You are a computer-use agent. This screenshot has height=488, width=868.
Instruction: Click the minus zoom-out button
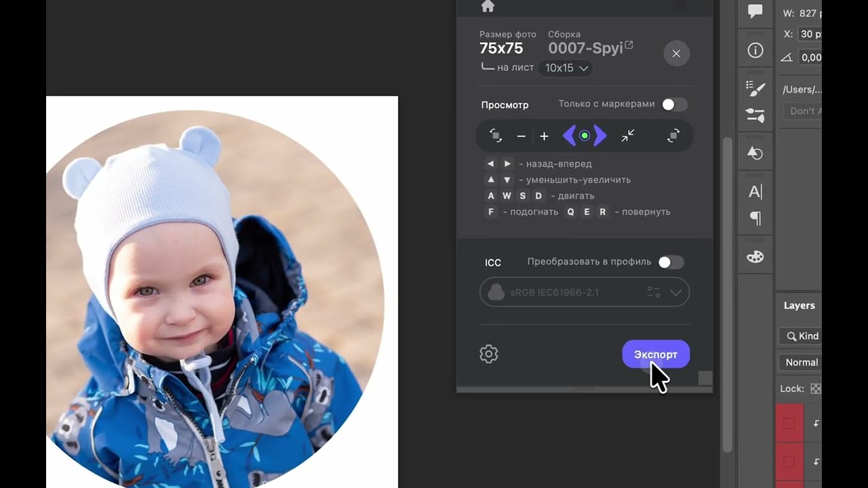pyautogui.click(x=521, y=136)
